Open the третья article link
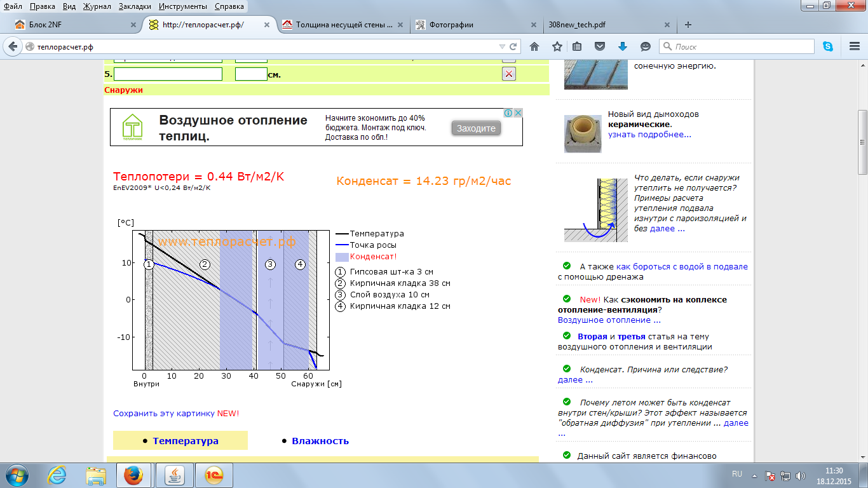Image resolution: width=868 pixels, height=488 pixels. pyautogui.click(x=632, y=336)
